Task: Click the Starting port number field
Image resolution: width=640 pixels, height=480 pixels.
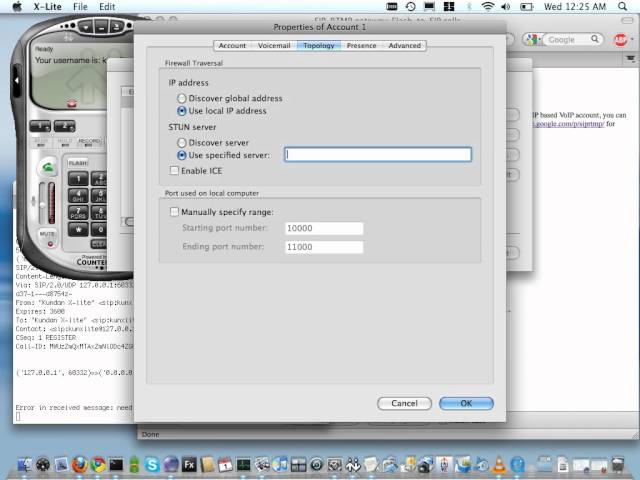Action: [x=324, y=228]
